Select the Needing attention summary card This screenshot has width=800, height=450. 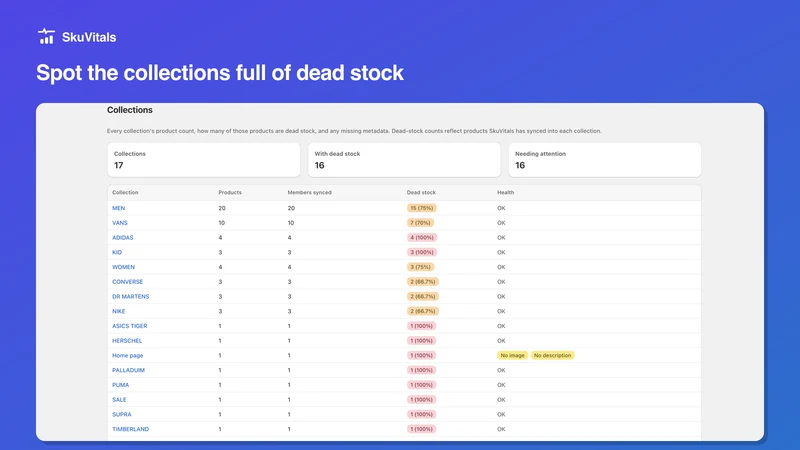pyautogui.click(x=605, y=160)
